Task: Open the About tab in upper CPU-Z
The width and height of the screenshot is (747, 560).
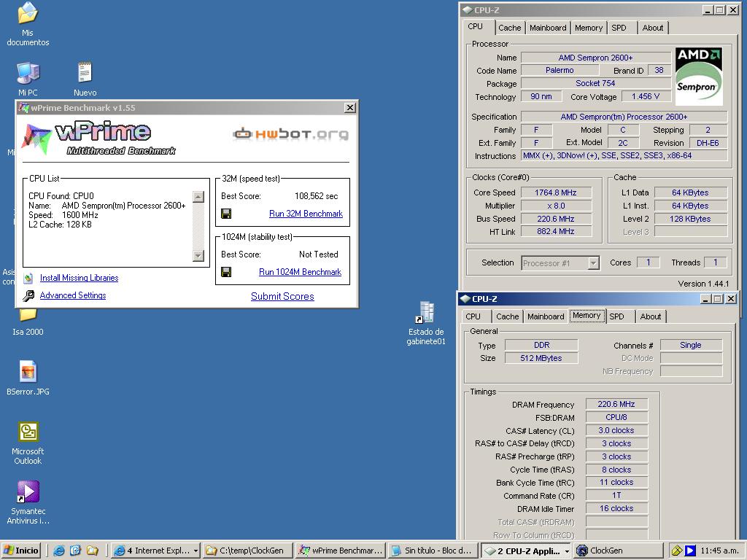Action: point(653,28)
